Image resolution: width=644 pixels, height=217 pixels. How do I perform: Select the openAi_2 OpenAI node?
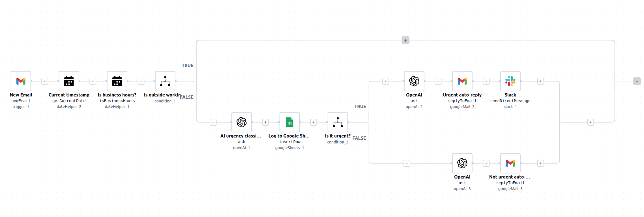click(414, 81)
